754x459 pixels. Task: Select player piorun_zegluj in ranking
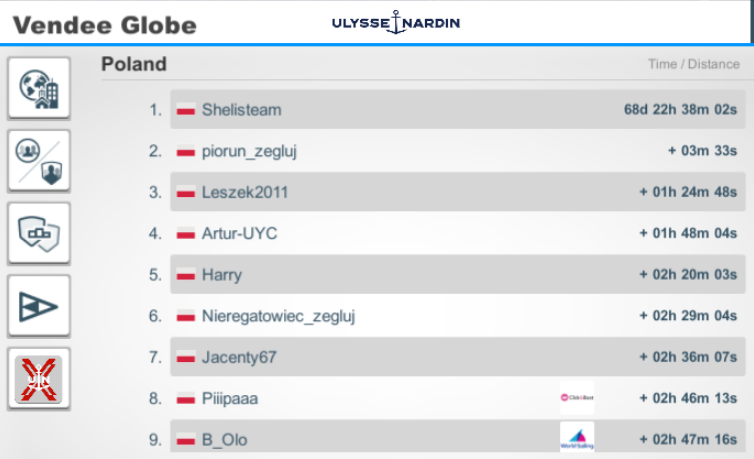[457, 151]
